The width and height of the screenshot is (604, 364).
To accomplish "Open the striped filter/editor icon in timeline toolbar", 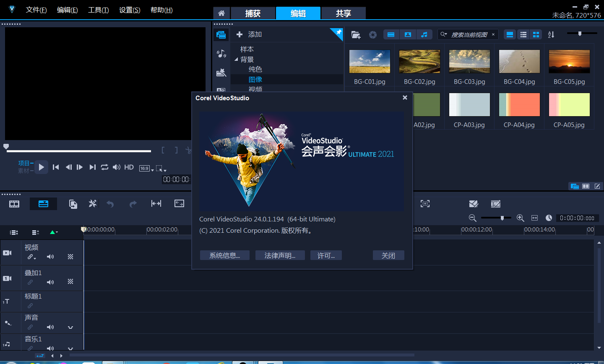I will tap(496, 204).
